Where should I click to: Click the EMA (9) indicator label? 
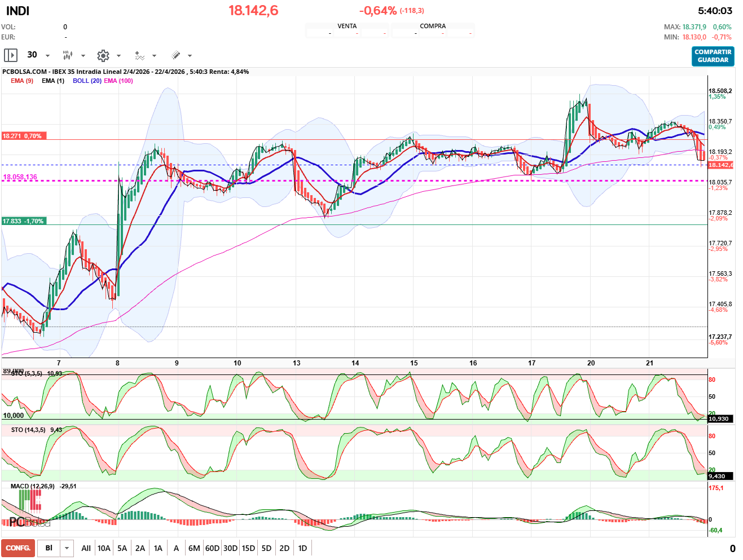pos(22,81)
